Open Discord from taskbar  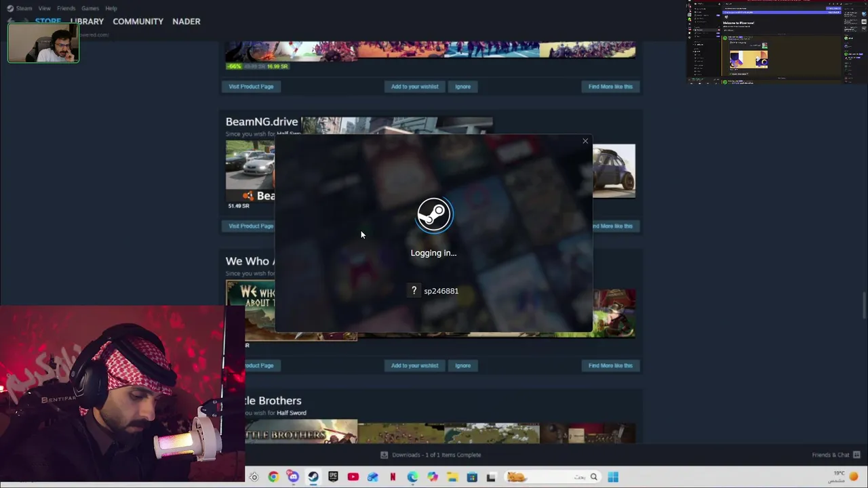(293, 477)
